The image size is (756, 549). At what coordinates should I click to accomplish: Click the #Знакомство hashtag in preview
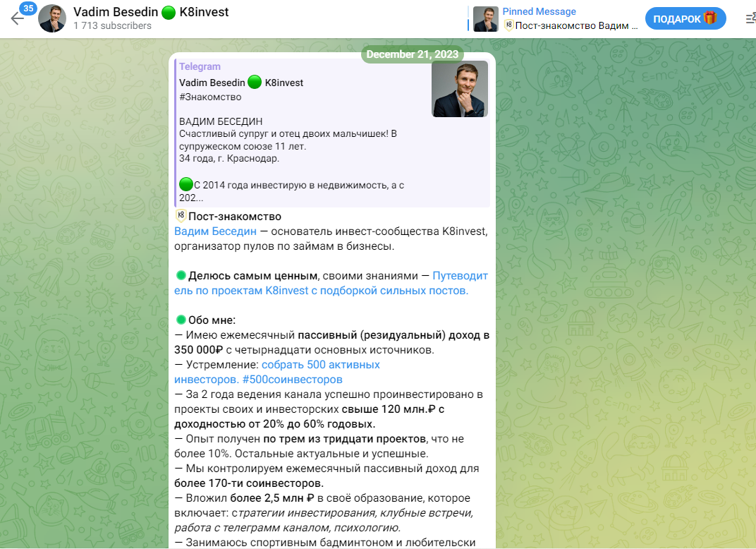point(210,97)
